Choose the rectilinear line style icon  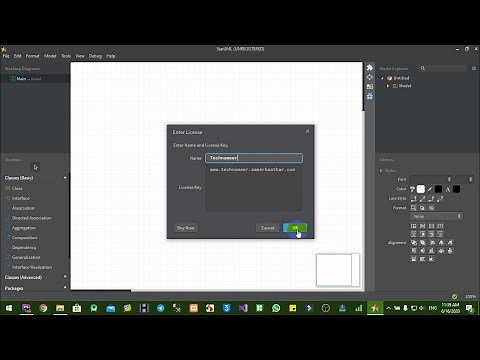[x=414, y=199]
